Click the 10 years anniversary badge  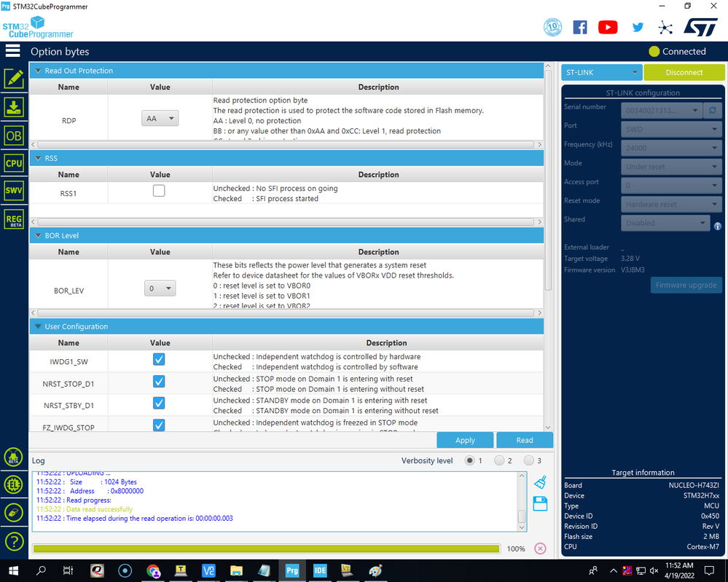click(552, 27)
